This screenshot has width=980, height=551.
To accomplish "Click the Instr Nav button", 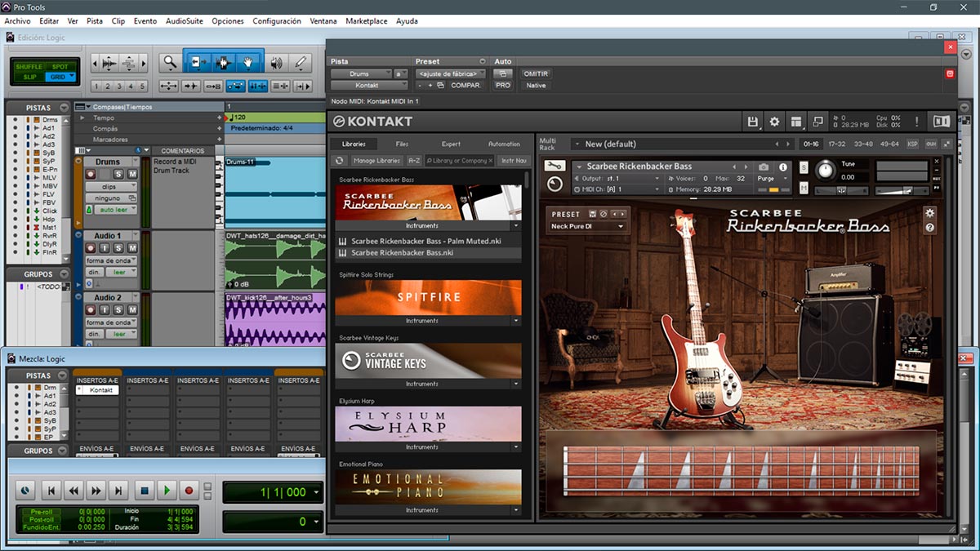I will point(514,161).
